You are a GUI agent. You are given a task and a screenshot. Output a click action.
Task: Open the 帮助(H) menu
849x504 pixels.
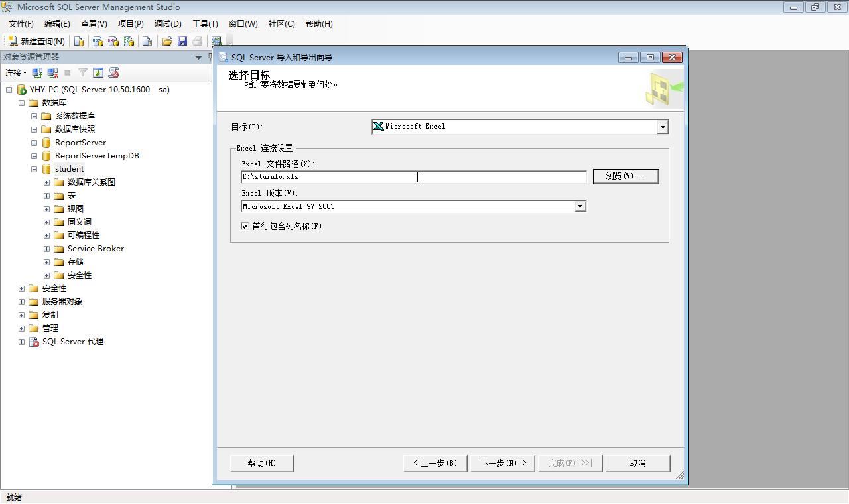click(x=319, y=23)
